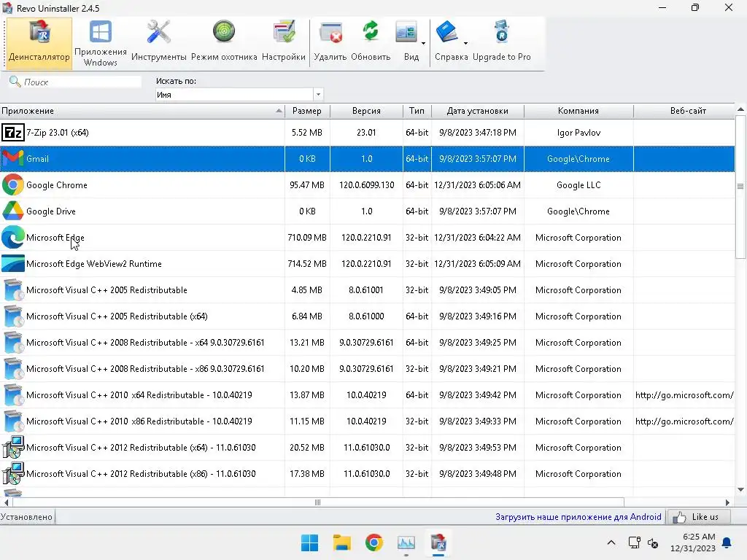Show hidden system tray icons chevron

point(611,542)
